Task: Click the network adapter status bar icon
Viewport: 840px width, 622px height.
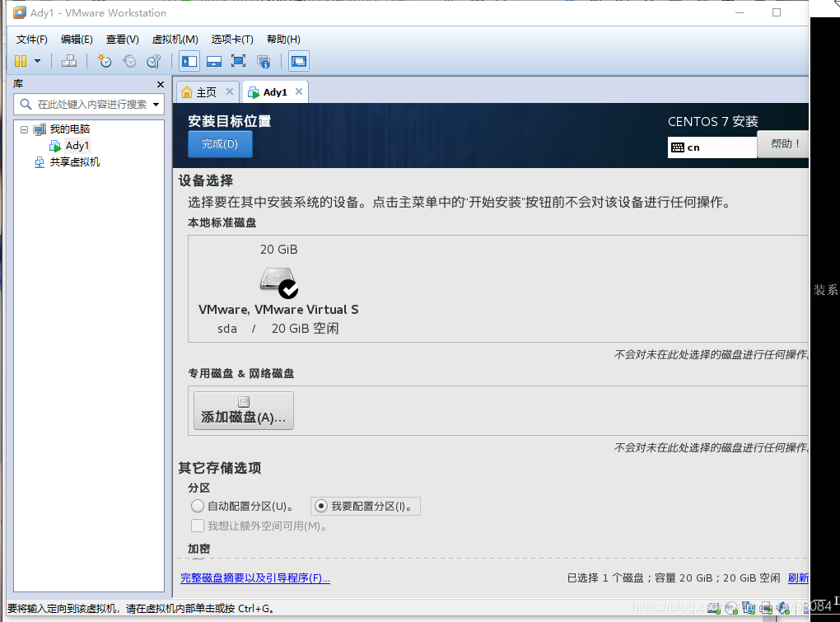Action: click(749, 608)
